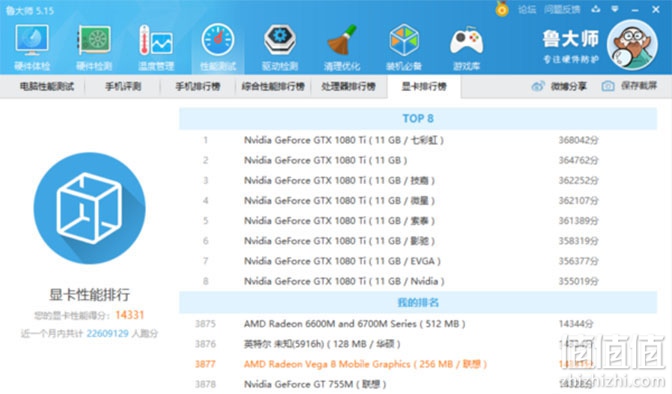The width and height of the screenshot is (672, 394).
Task: Select rank 1 GTX 1080 Ti 七彩虹 row
Action: point(418,140)
